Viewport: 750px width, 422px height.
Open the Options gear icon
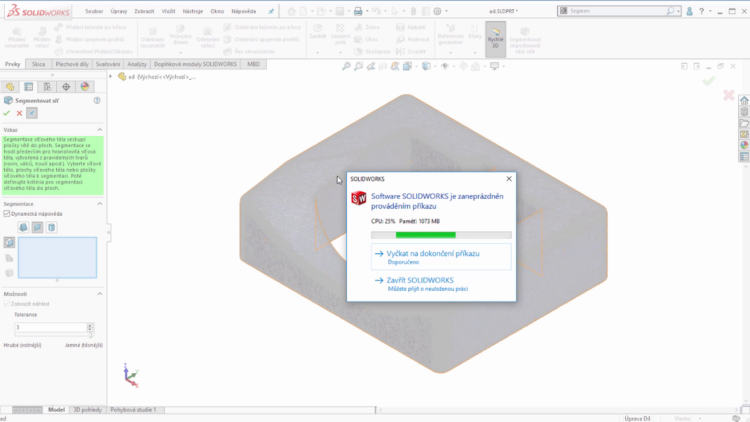click(x=437, y=11)
